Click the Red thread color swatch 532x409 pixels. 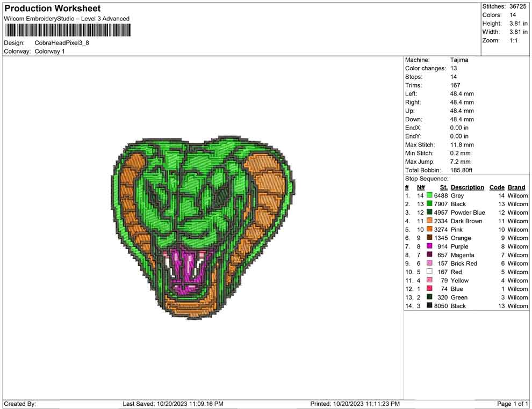(x=429, y=272)
